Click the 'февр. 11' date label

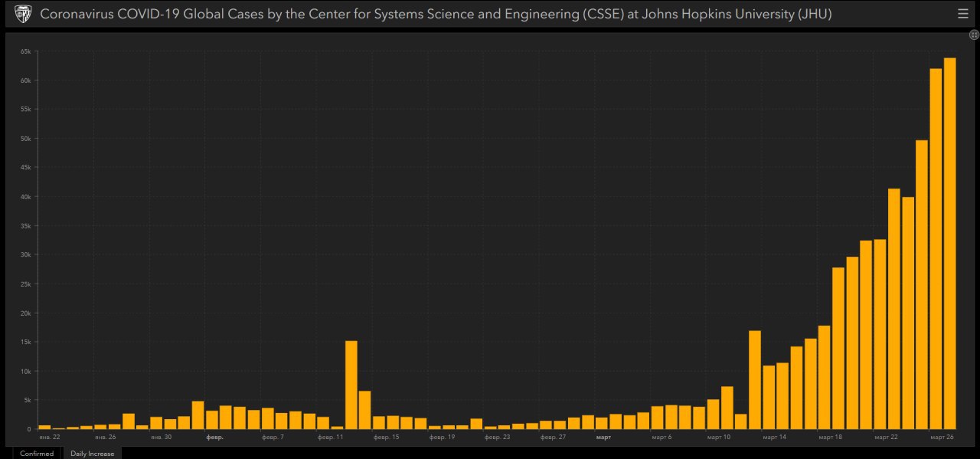(330, 437)
